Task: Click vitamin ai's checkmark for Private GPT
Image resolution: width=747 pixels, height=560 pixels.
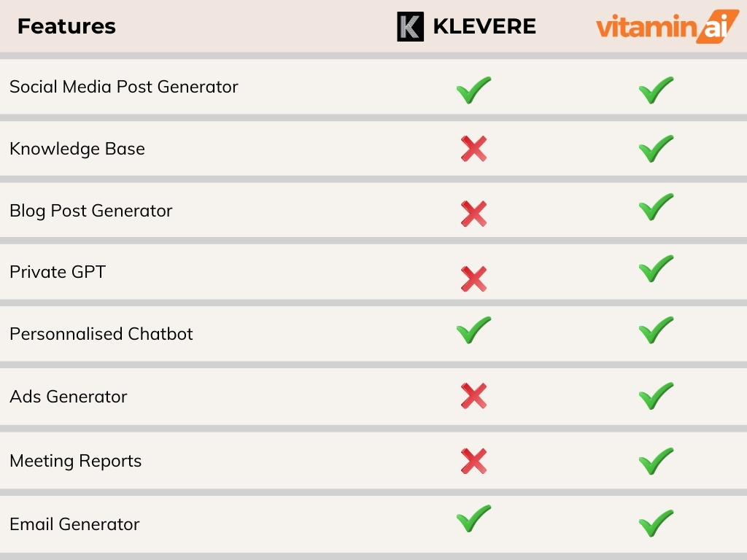Action: 656,268
